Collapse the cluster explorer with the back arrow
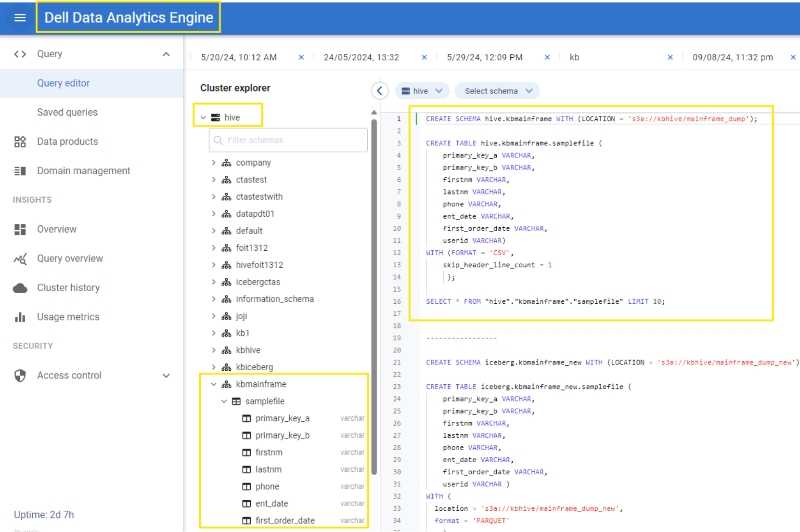 point(380,91)
